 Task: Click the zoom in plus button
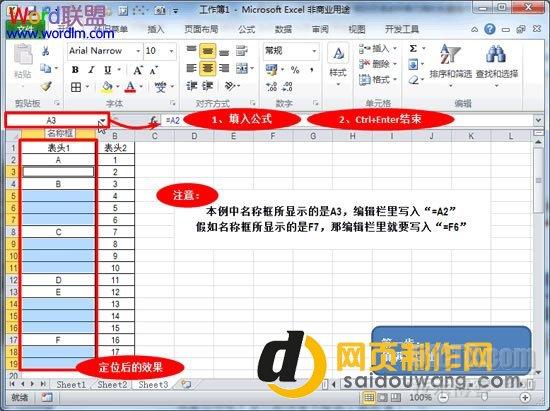click(x=525, y=398)
